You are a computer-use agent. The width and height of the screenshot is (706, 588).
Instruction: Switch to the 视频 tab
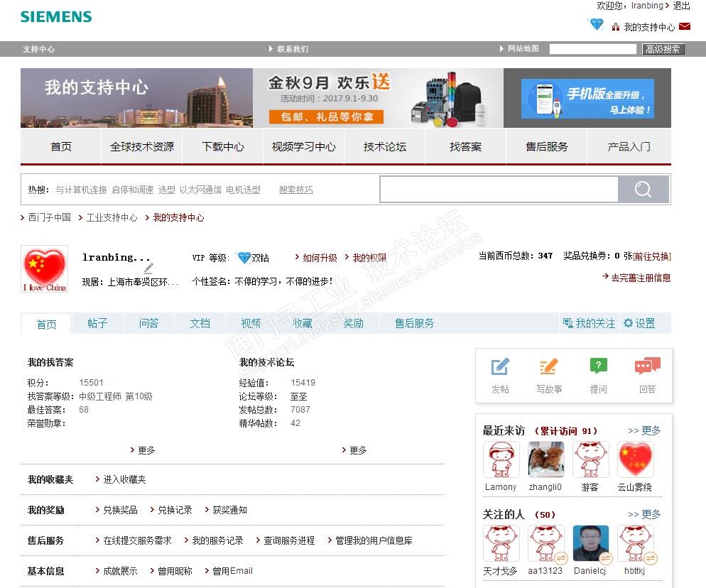251,323
